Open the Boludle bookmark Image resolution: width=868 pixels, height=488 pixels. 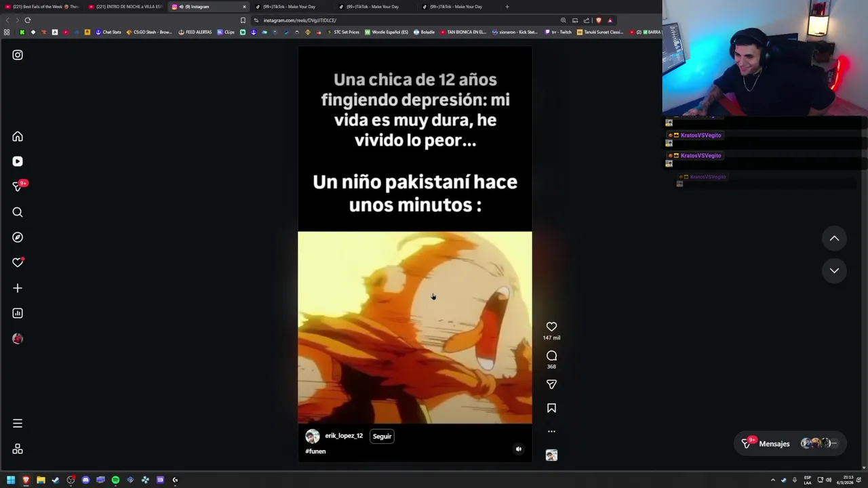(x=425, y=32)
